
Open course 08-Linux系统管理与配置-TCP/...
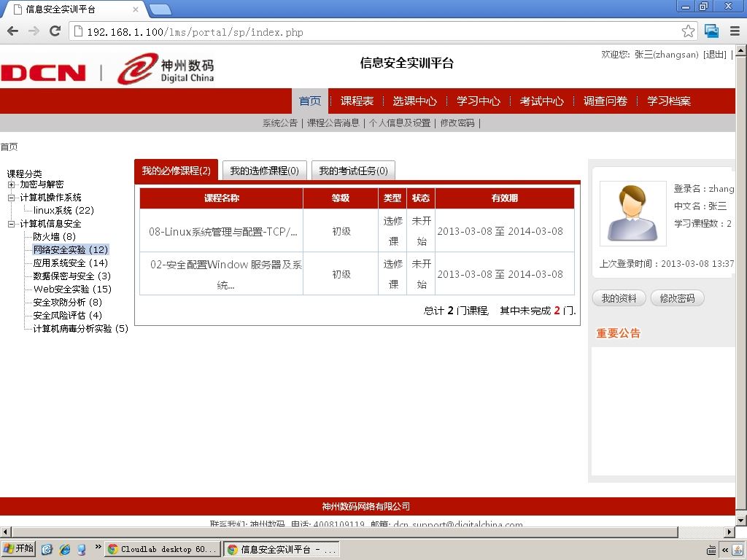tap(222, 231)
